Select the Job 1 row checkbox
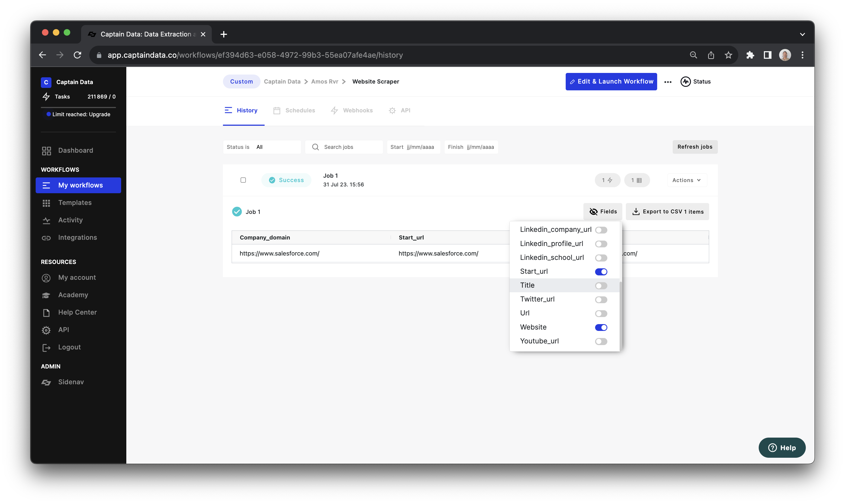 coord(243,180)
